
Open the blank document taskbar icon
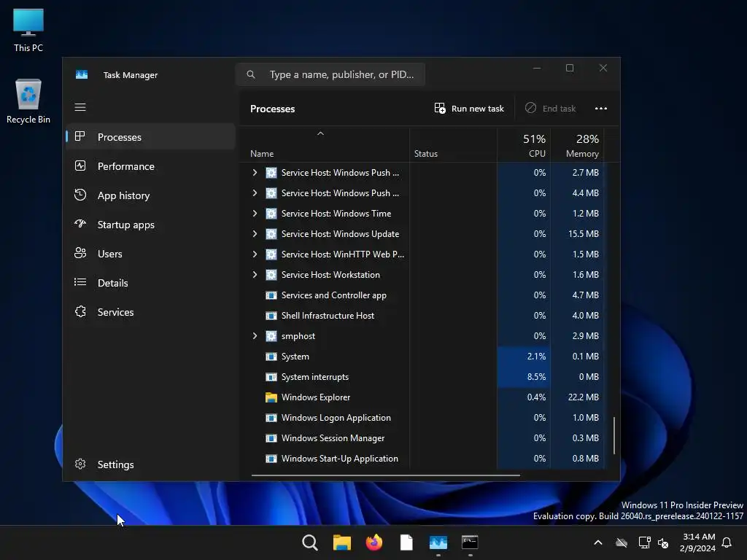[x=406, y=542]
